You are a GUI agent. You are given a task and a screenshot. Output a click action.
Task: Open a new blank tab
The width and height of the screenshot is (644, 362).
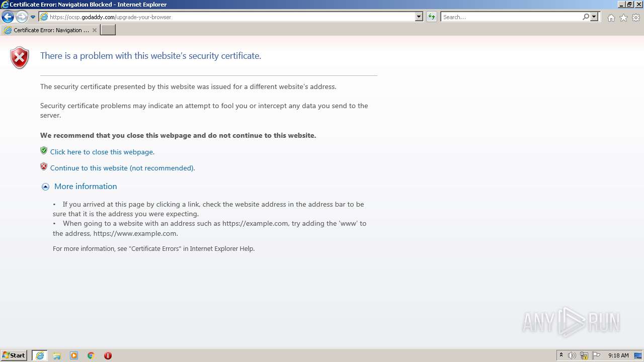point(108,30)
